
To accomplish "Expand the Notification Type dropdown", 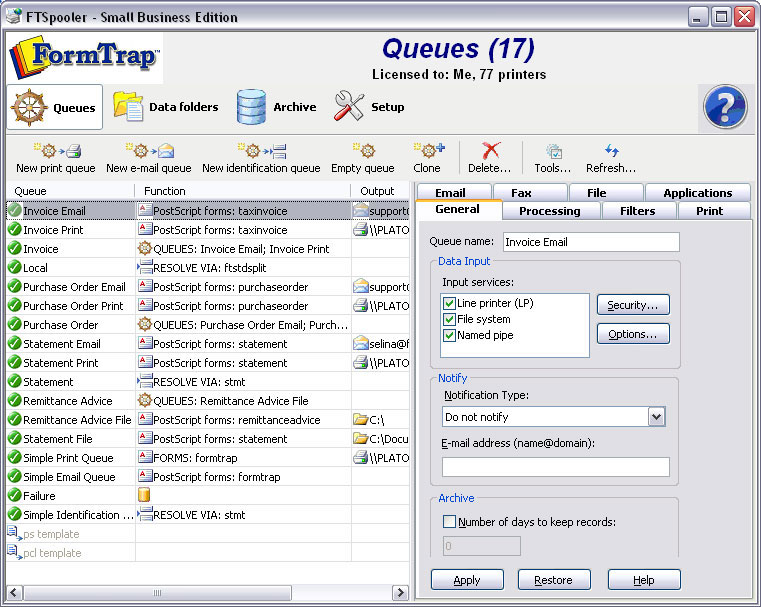I will pyautogui.click(x=656, y=417).
